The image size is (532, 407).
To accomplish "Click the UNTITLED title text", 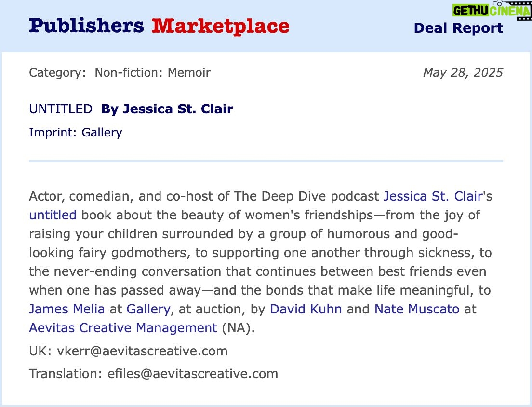I will (x=61, y=109).
